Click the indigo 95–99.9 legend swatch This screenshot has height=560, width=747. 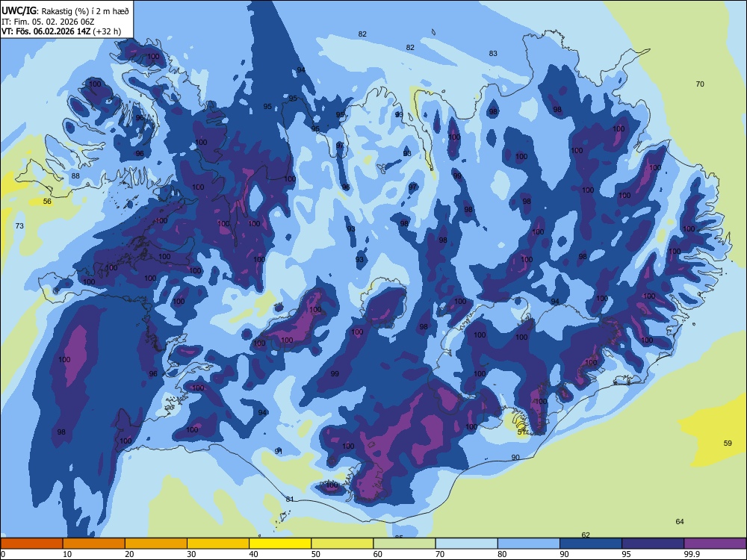click(653, 544)
